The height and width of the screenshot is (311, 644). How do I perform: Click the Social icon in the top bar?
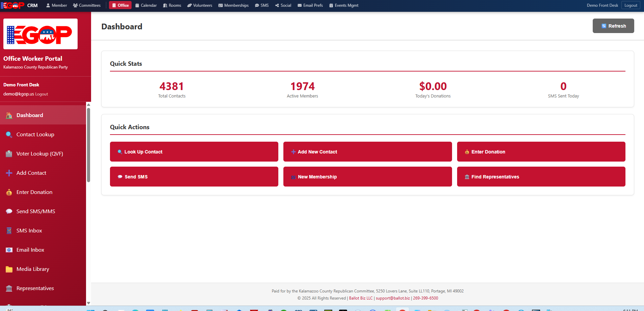pyautogui.click(x=283, y=5)
